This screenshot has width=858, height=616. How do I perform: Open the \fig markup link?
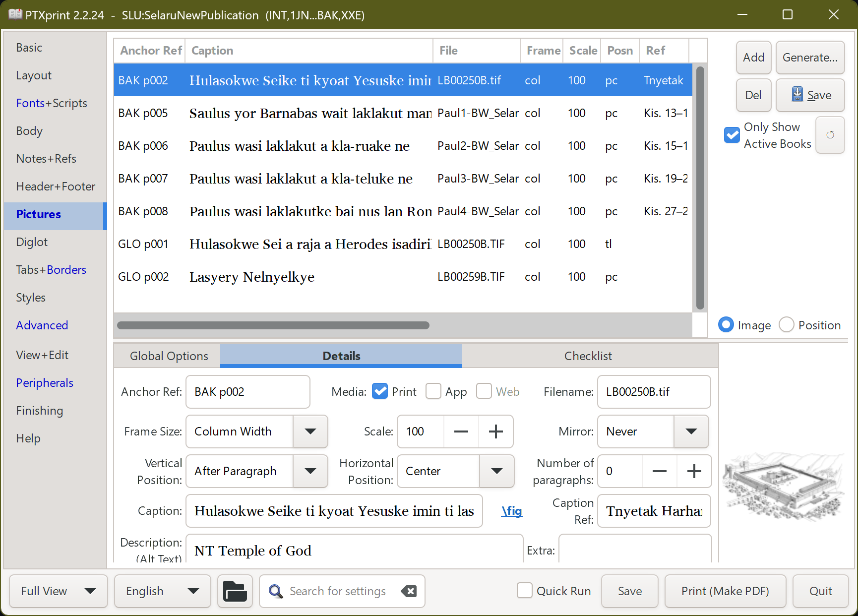[x=511, y=511]
